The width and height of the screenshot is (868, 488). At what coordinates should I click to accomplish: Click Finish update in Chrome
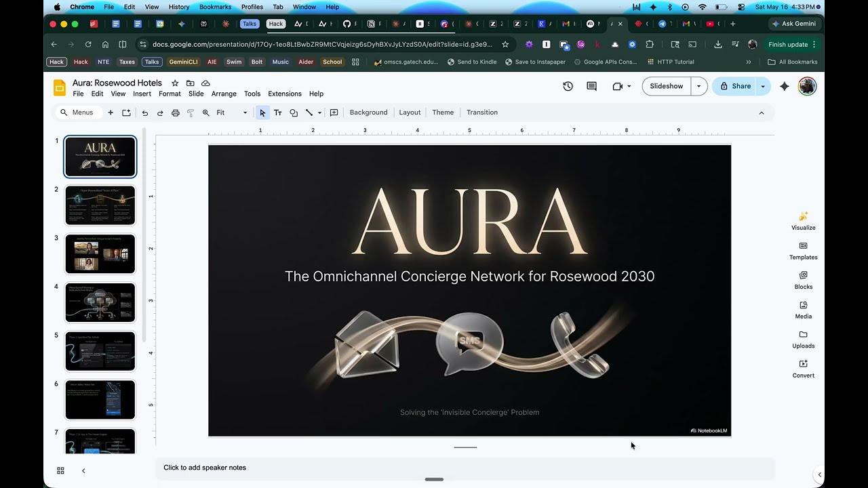(x=792, y=44)
